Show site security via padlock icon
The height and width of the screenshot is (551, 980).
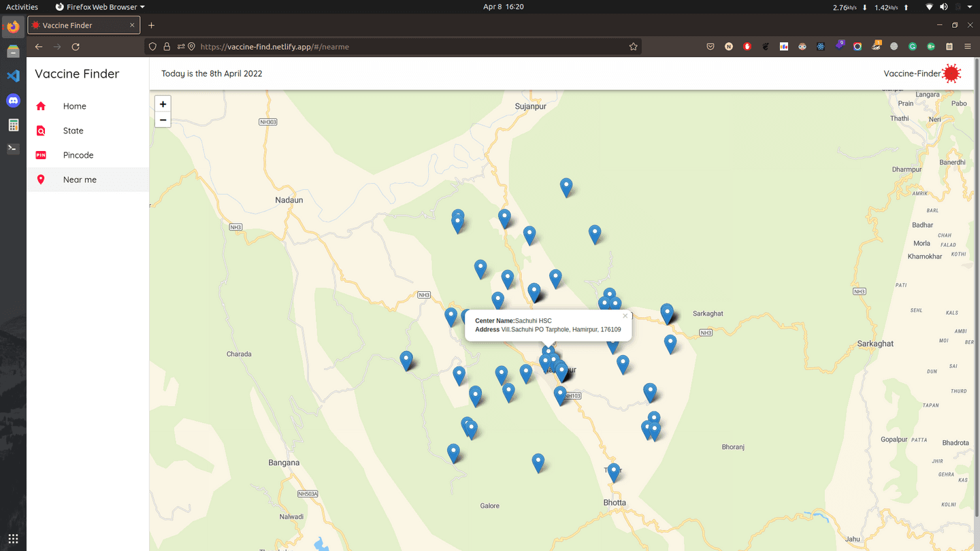pyautogui.click(x=167, y=47)
